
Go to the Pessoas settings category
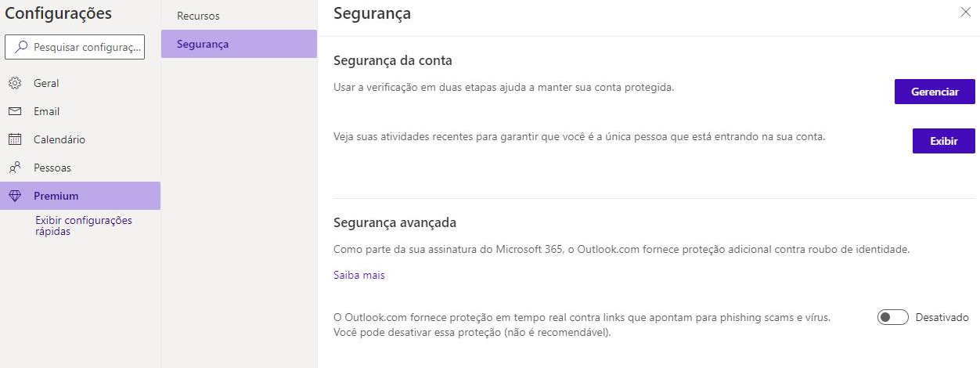coord(80,168)
